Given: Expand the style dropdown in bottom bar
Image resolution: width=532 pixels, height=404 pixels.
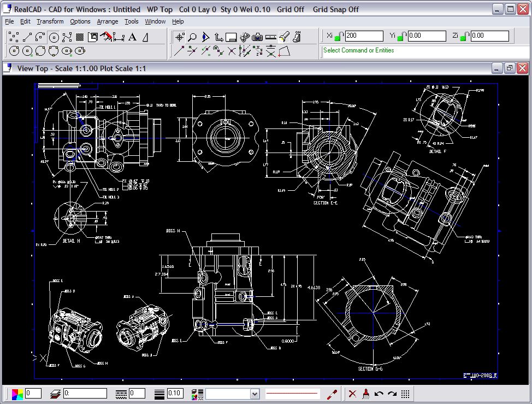Looking at the screenshot, I should point(255,394).
